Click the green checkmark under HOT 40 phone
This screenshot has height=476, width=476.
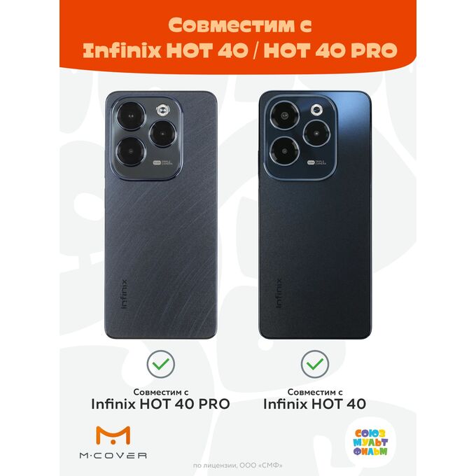tap(315, 364)
